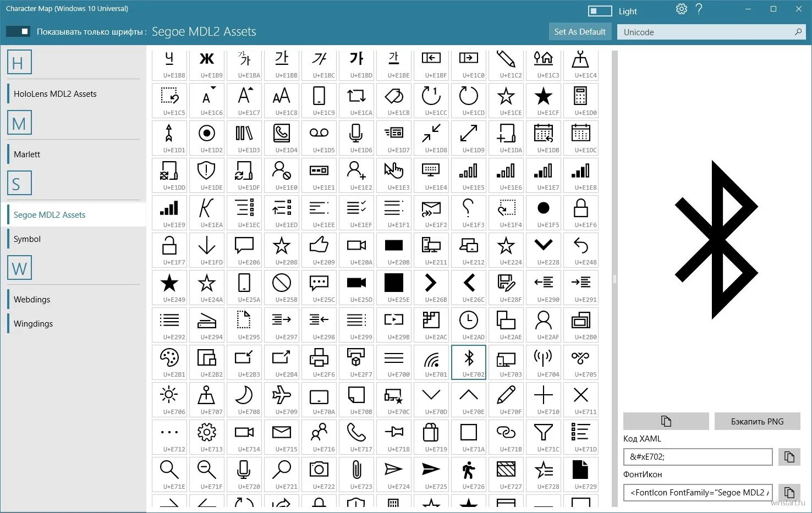Select the save-edit floppy glyph U+E28F
The width and height of the screenshot is (812, 513).
[506, 288]
